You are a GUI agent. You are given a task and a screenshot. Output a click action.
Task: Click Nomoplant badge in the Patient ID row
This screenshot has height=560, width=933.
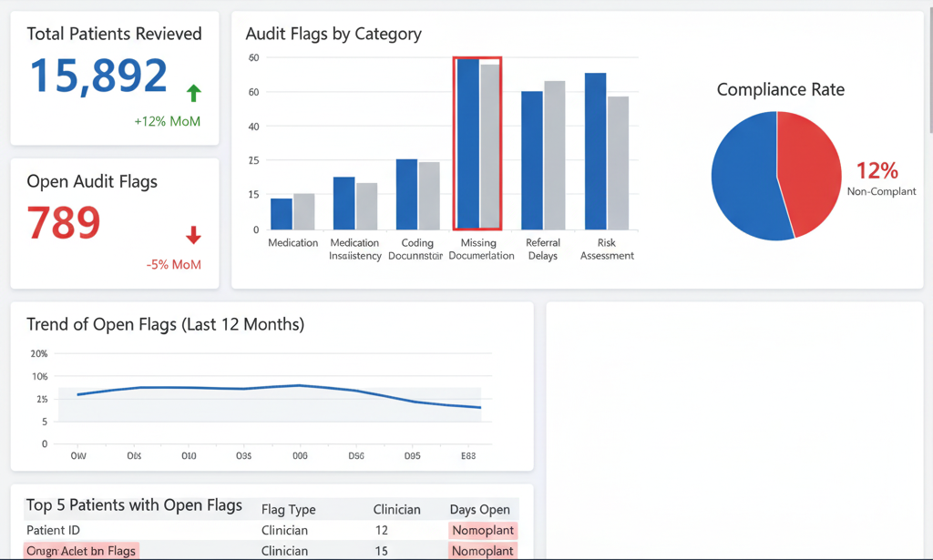(x=483, y=530)
